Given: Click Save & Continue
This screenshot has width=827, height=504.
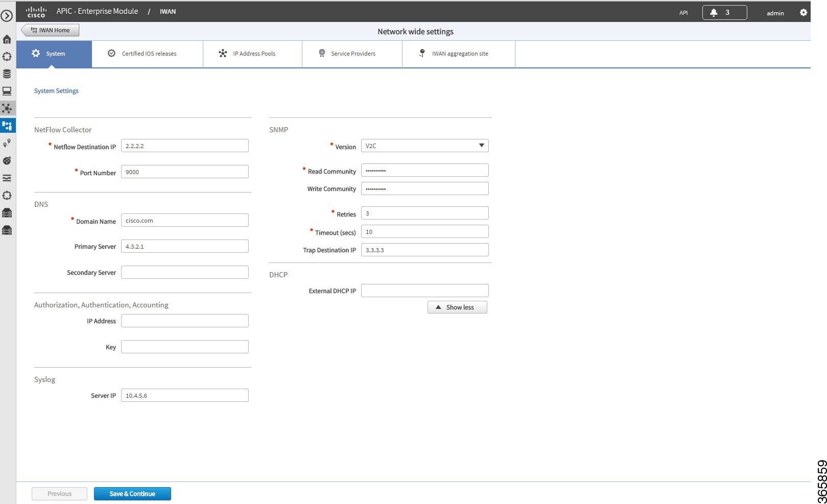Looking at the screenshot, I should 132,494.
